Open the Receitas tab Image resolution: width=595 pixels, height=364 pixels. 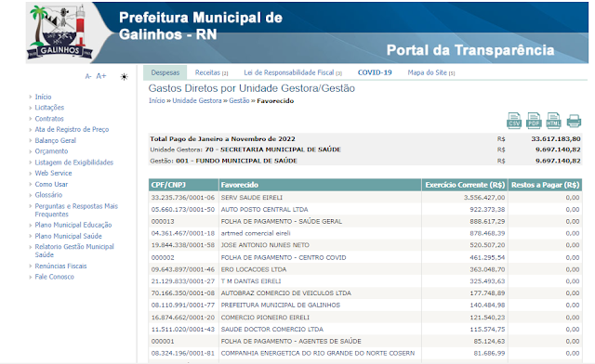tap(211, 72)
